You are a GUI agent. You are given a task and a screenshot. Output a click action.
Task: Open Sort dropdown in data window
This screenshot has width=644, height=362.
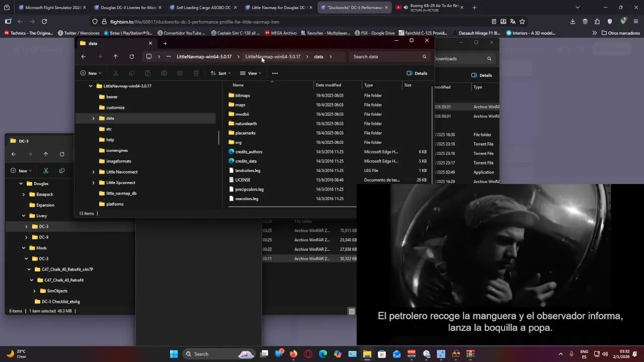pos(220,73)
